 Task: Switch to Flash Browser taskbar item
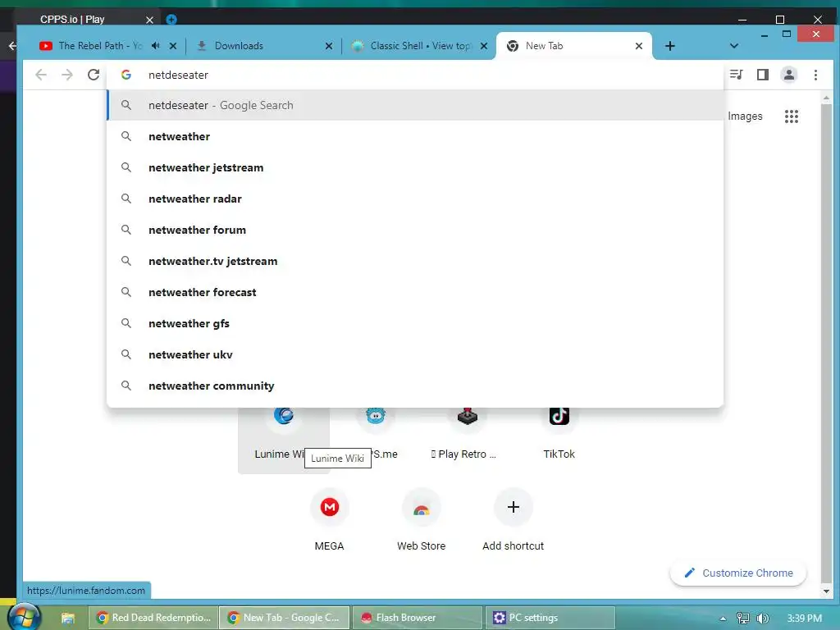(x=418, y=618)
